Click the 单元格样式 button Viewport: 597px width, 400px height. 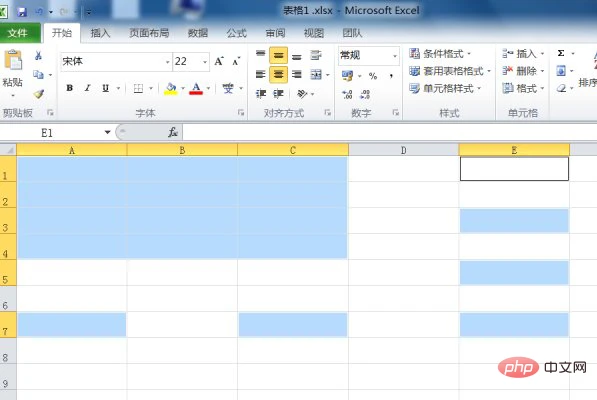pos(445,88)
